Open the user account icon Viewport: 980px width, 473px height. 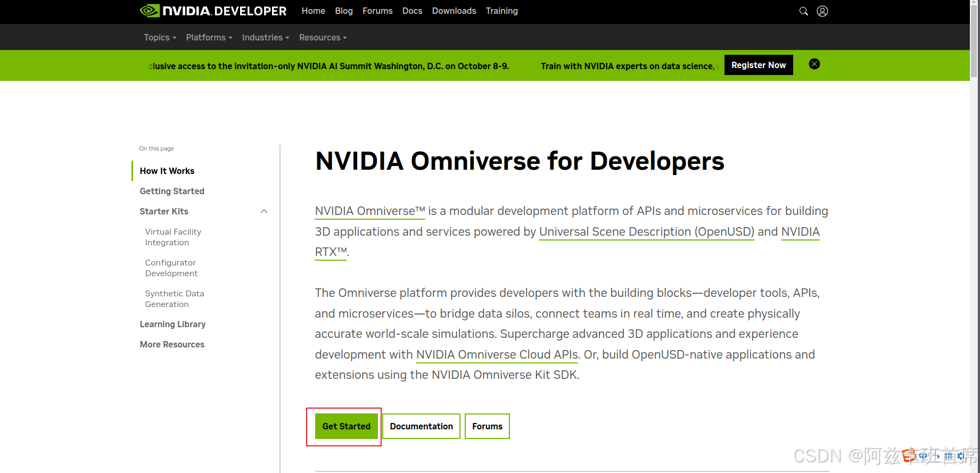pos(822,11)
